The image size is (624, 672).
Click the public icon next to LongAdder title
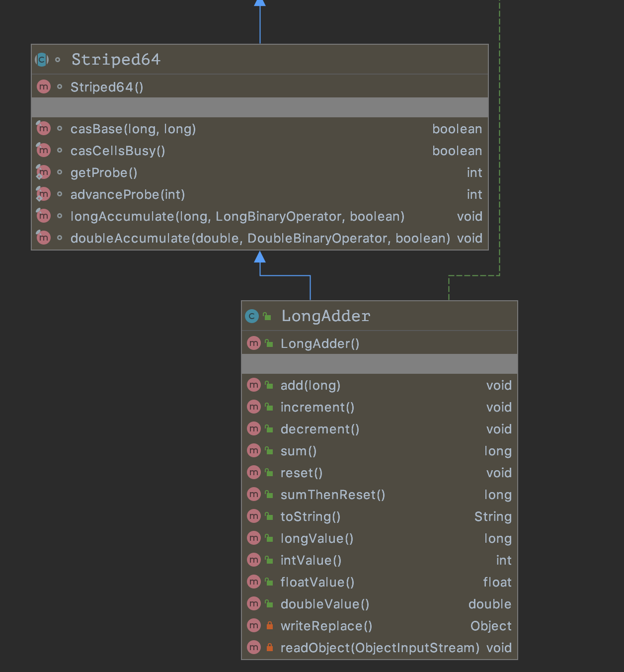click(267, 316)
